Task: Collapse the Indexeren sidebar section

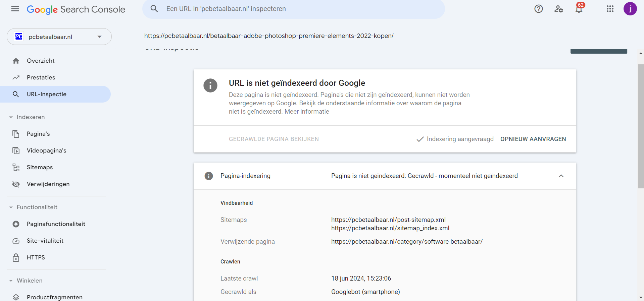Action: pyautogui.click(x=11, y=117)
